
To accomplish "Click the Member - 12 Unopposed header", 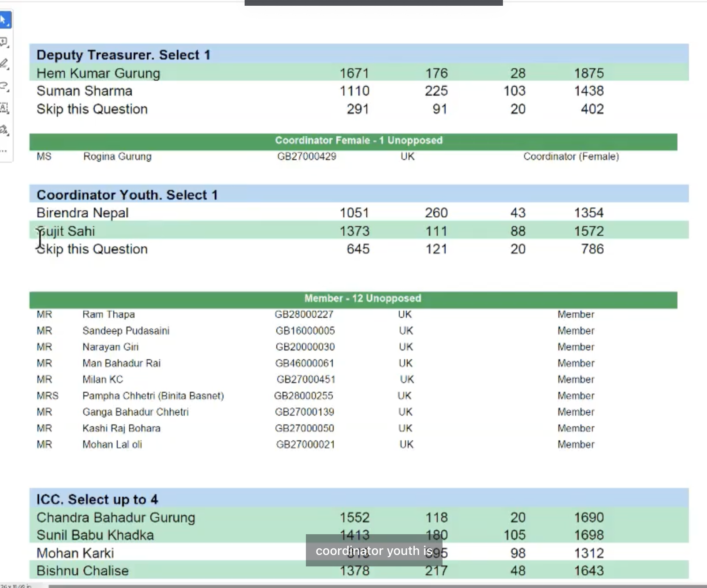I will (x=362, y=298).
